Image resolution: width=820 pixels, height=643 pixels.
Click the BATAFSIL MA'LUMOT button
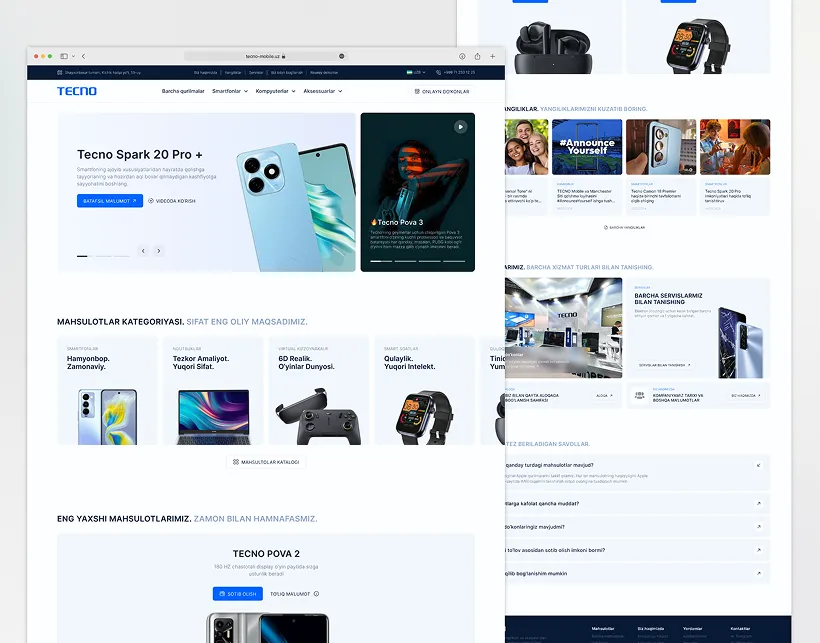coord(110,201)
